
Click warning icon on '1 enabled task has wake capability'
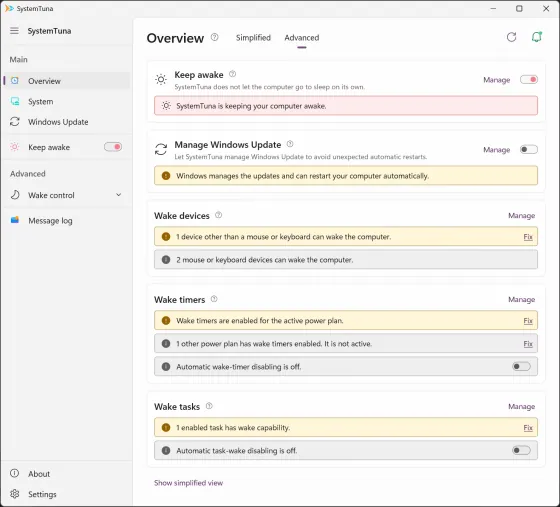tap(166, 427)
